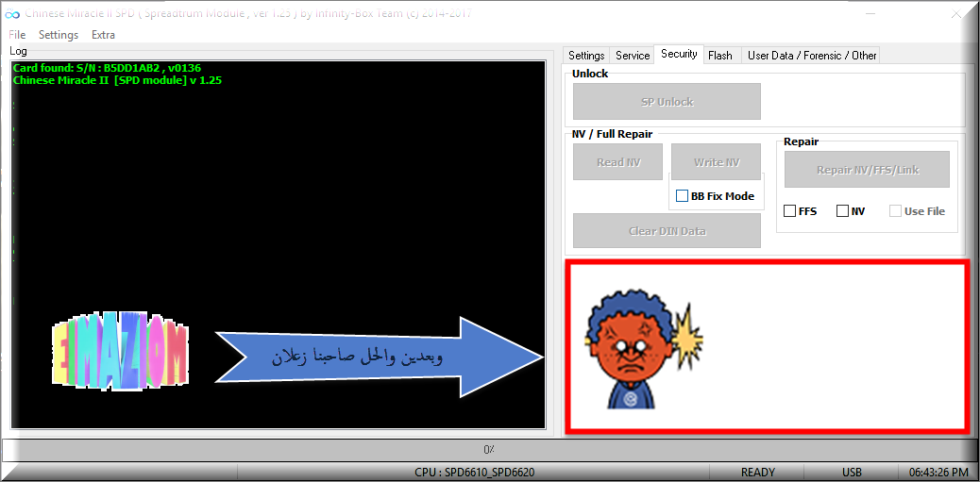The width and height of the screenshot is (980, 482).
Task: Click the Read NV button
Action: tap(618, 162)
